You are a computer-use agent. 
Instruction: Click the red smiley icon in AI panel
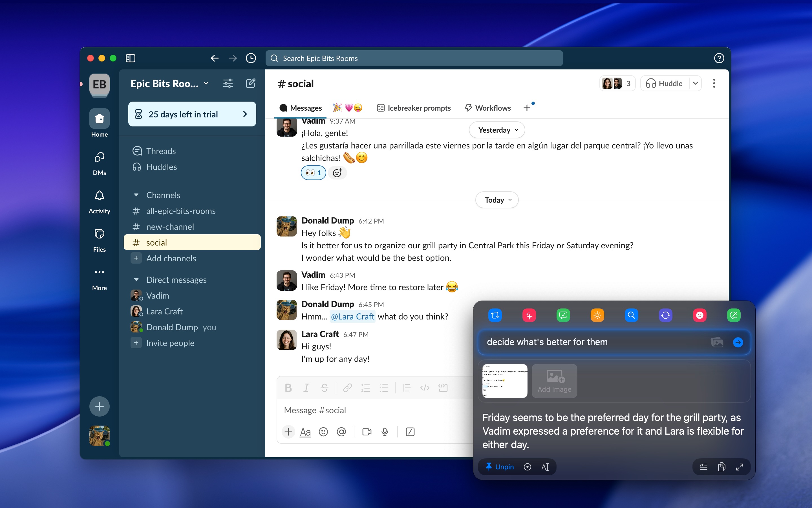tap(700, 315)
